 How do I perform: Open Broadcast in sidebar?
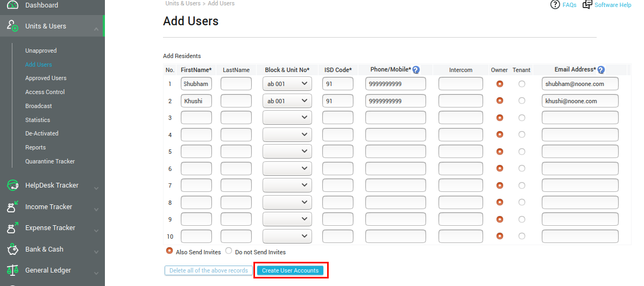39,106
